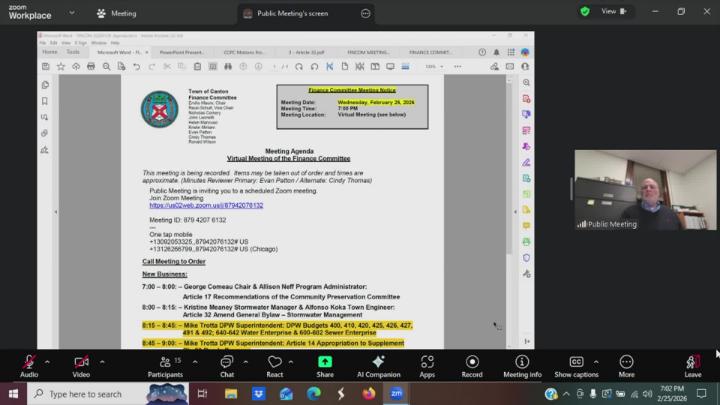Start camera with Video button

point(80,364)
